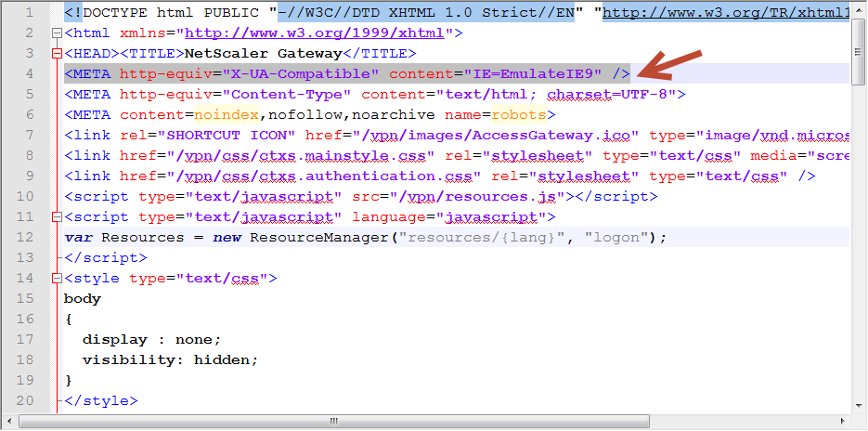
Task: Click the horizontal scrollbar left arrow
Action: pyautogui.click(x=8, y=422)
